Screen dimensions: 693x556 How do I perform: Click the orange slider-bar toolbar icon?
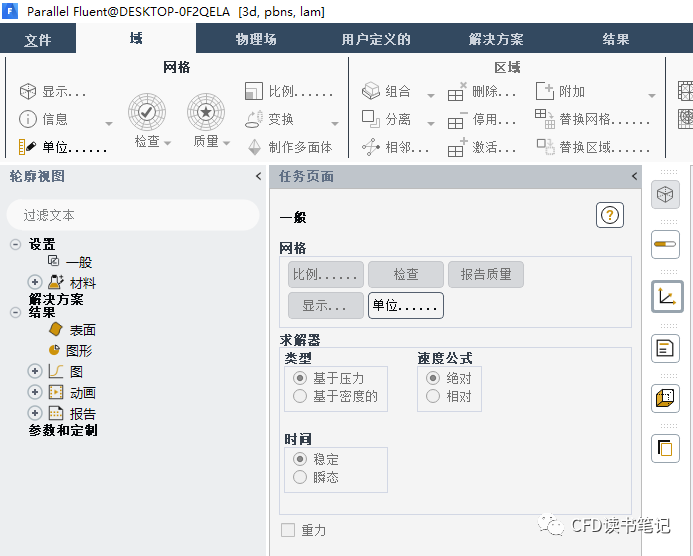665,244
